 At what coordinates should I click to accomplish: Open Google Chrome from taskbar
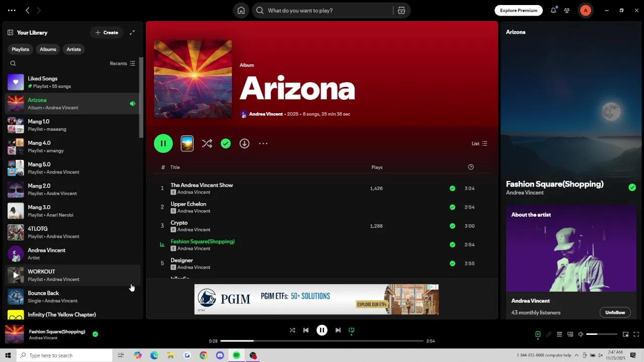pyautogui.click(x=203, y=355)
